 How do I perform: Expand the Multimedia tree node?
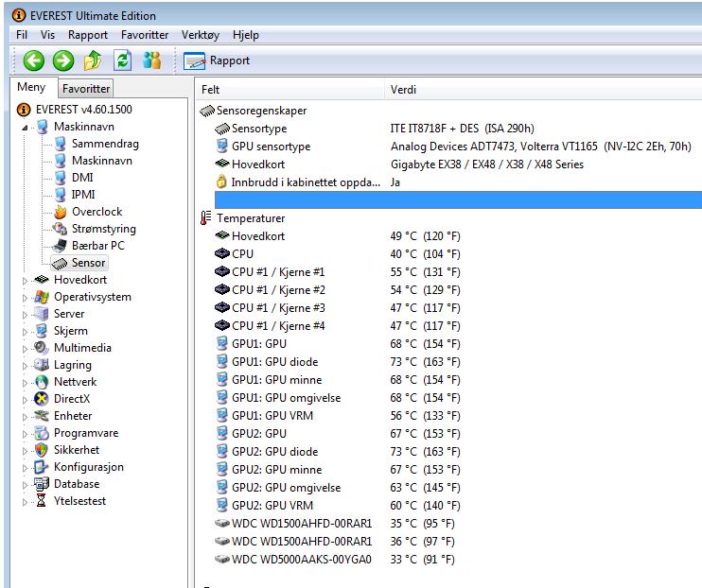pos(25,349)
